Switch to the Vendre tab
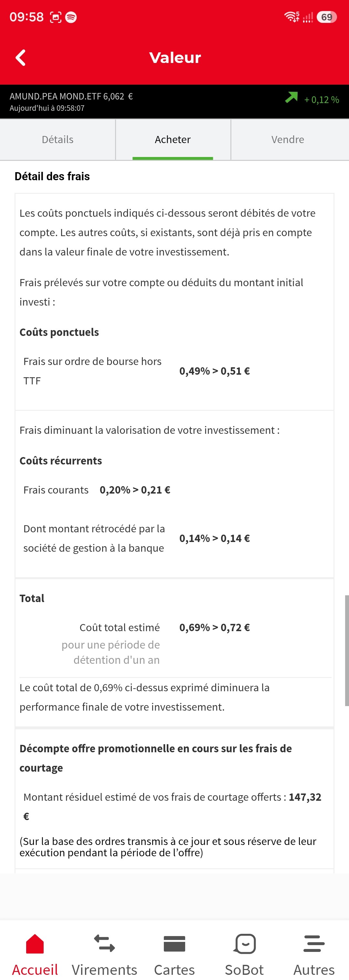 click(288, 140)
